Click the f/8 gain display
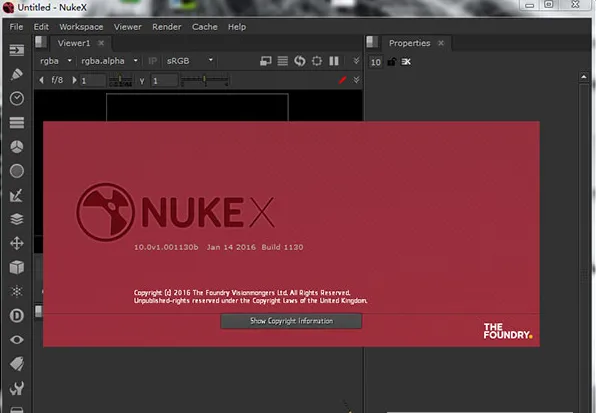This screenshot has width=596, height=413. [57, 80]
